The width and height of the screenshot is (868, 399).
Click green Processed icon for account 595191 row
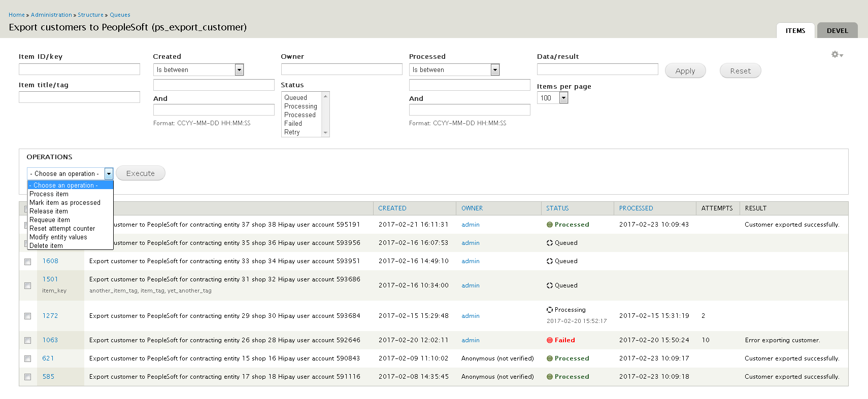[x=549, y=225]
